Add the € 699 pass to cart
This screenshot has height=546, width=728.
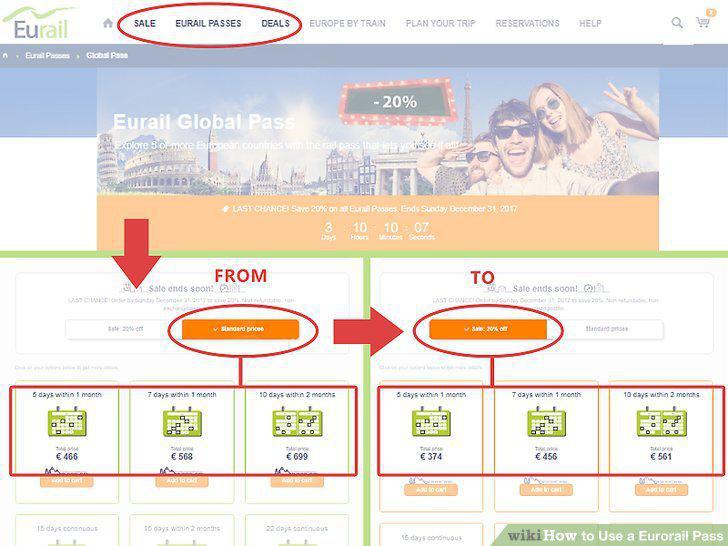pos(297,481)
